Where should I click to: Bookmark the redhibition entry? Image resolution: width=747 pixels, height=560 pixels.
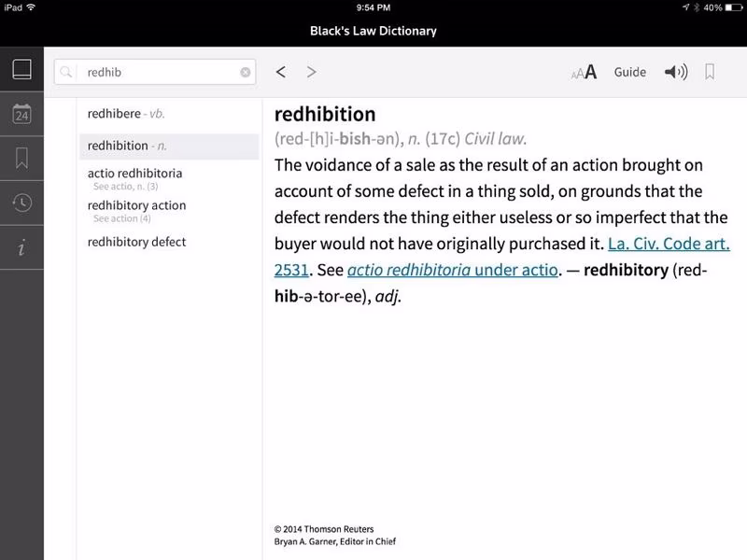point(710,72)
